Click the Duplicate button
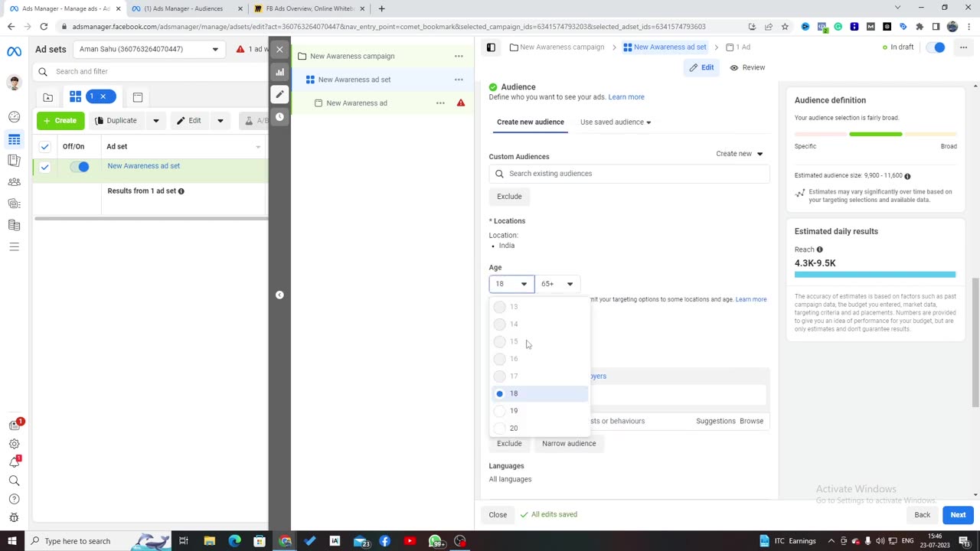This screenshot has width=980, height=551. point(116,121)
